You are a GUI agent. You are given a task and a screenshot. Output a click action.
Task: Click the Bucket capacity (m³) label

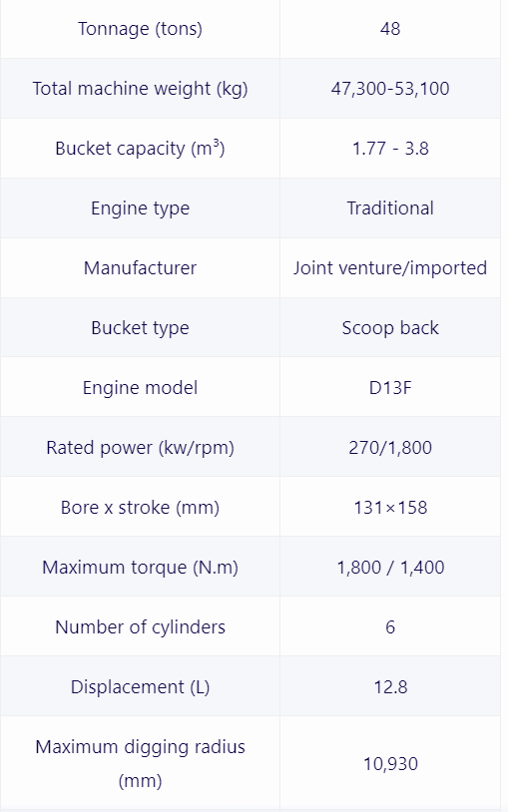point(140,149)
